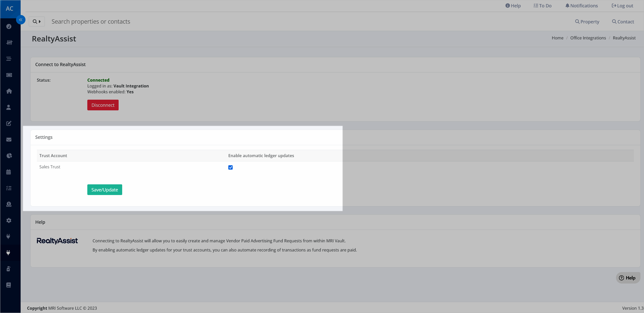
Task: Click the highlighted plug integrations icon
Action: click(x=8, y=253)
